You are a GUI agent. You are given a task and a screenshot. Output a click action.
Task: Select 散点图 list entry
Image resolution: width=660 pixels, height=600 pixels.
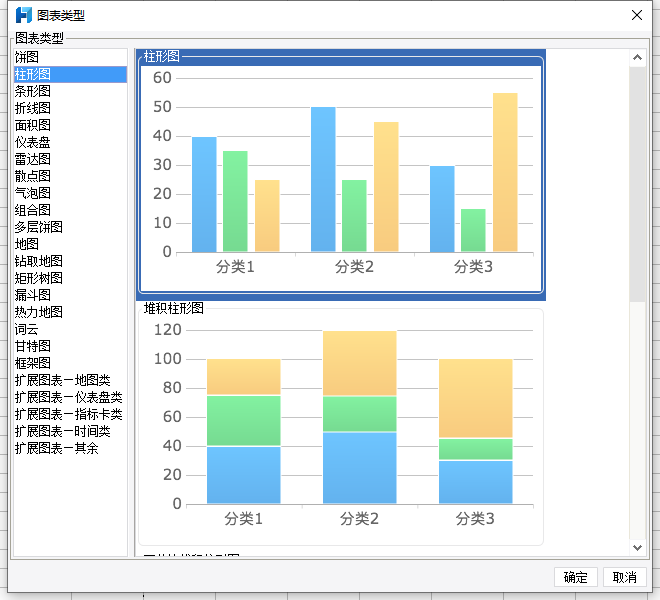coord(70,176)
